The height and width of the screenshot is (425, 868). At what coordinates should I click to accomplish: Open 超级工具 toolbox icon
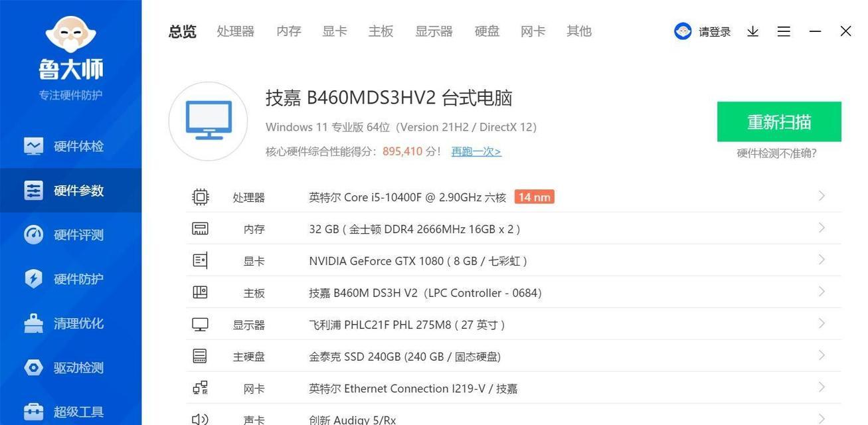[x=33, y=412]
